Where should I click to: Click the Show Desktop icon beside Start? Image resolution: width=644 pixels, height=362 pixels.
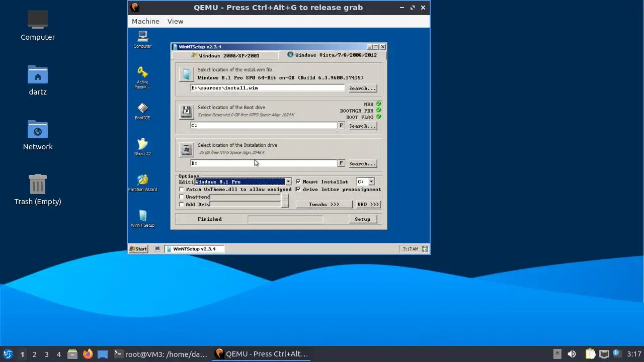[x=157, y=249]
